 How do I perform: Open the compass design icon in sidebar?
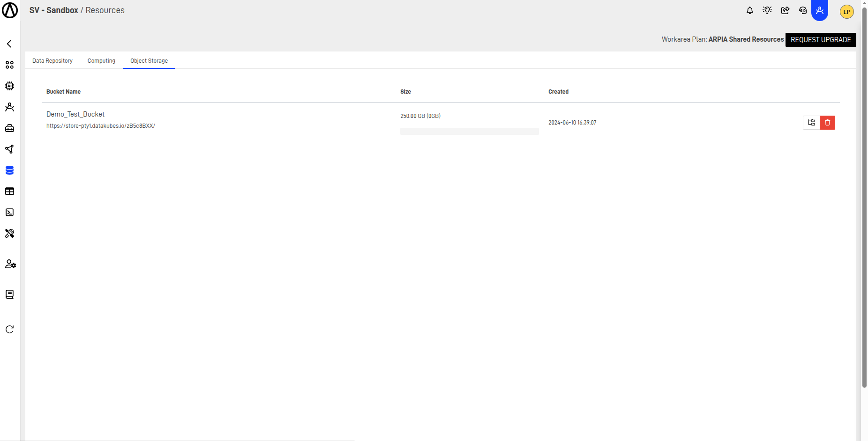click(9, 107)
